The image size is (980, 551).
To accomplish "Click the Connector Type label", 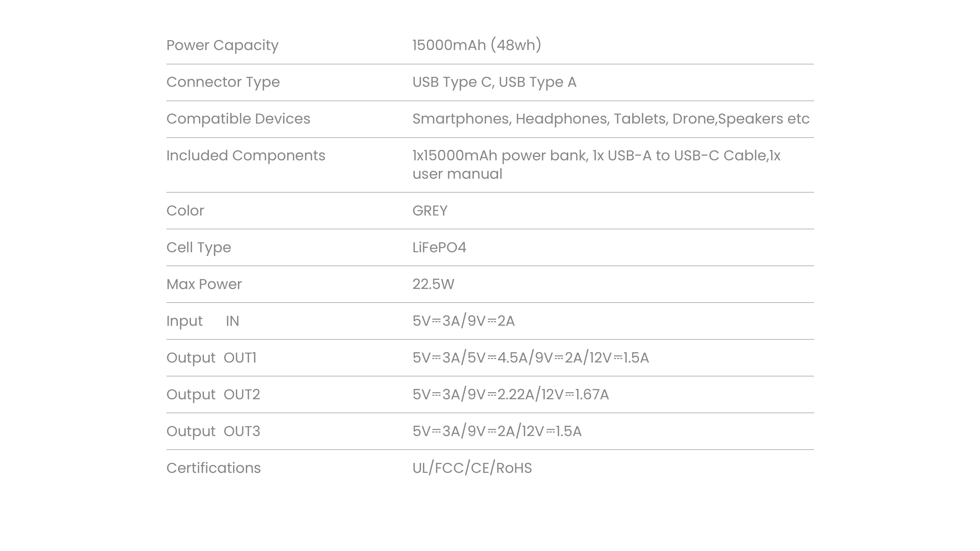I will (223, 82).
